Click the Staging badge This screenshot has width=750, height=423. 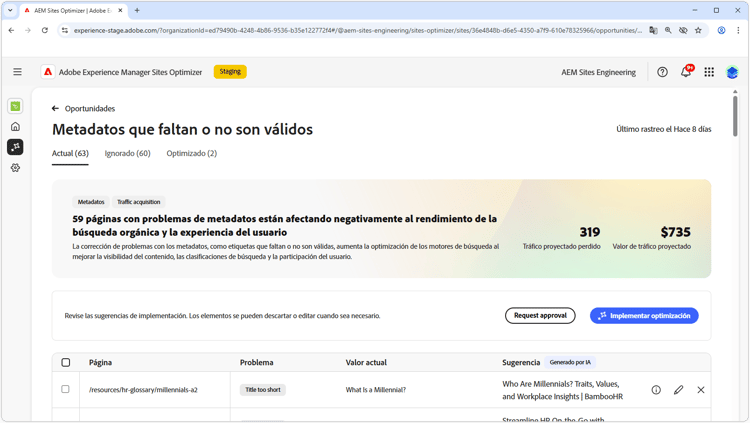(230, 71)
